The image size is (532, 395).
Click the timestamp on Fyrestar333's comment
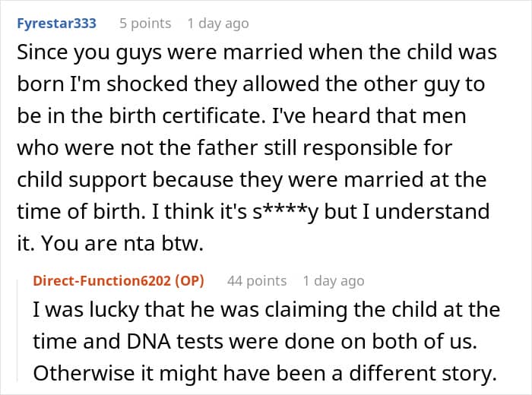217,24
